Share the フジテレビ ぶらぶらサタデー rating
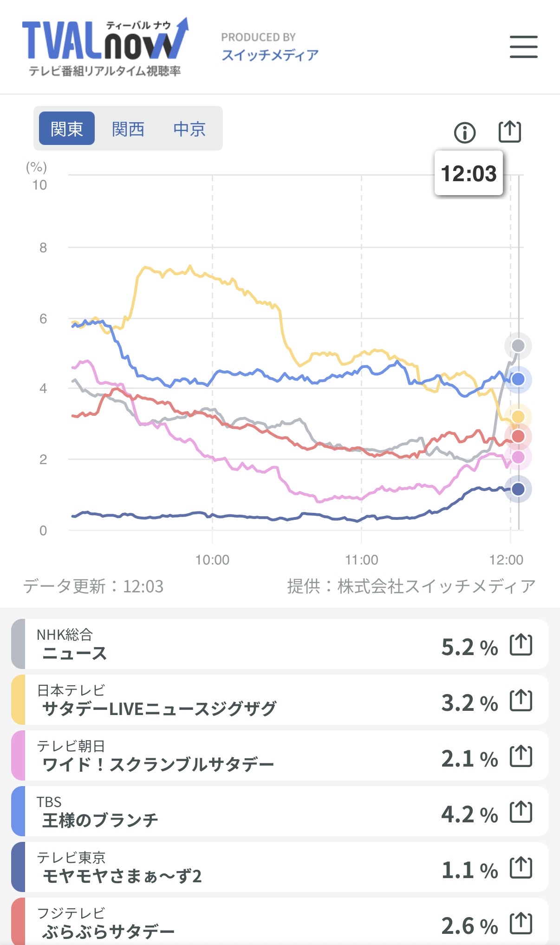 pyautogui.click(x=521, y=924)
